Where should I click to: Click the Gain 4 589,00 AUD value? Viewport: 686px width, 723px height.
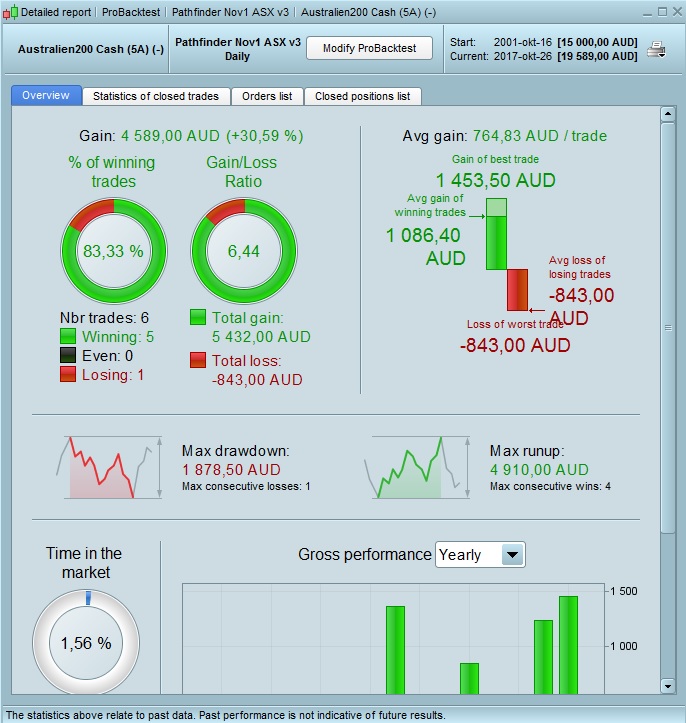pyautogui.click(x=212, y=136)
